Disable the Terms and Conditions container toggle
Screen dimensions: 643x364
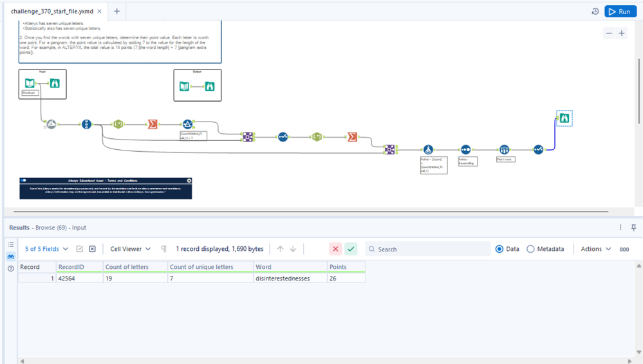click(23, 180)
